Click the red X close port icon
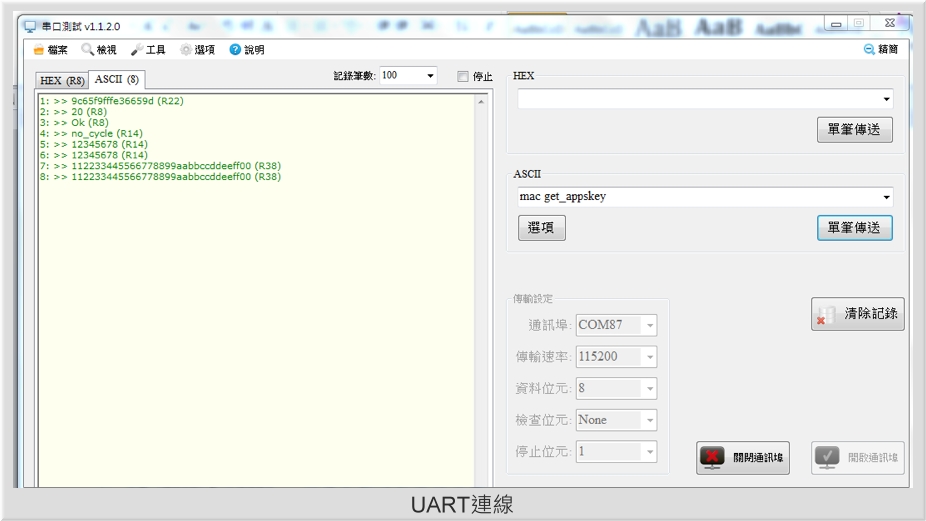Screen dimensions: 926x521 [x=712, y=458]
